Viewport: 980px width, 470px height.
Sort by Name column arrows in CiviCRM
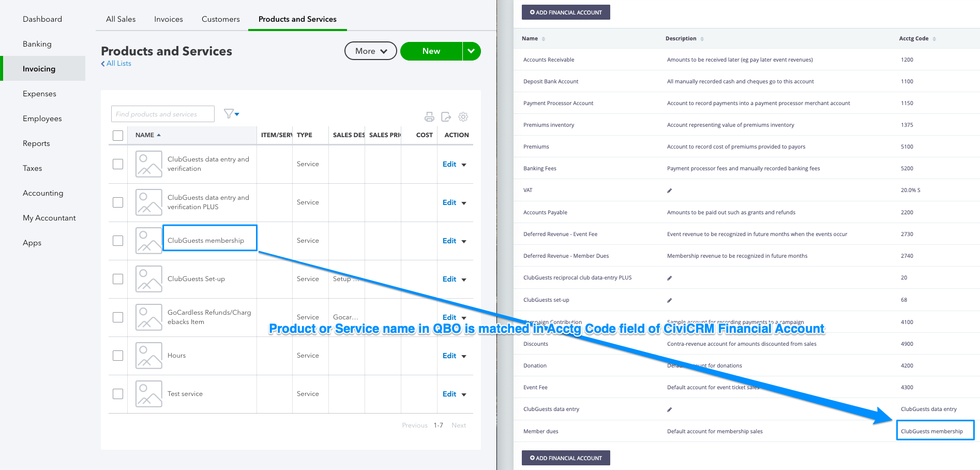tap(544, 39)
